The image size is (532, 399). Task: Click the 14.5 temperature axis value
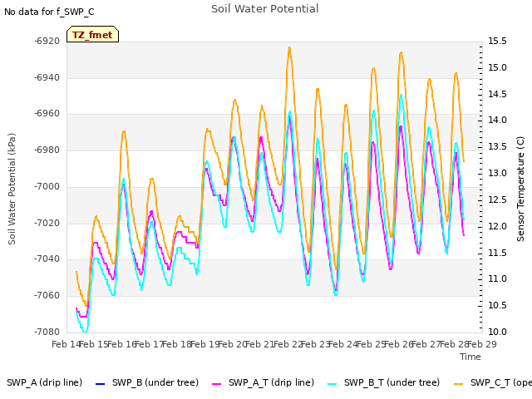coord(497,94)
